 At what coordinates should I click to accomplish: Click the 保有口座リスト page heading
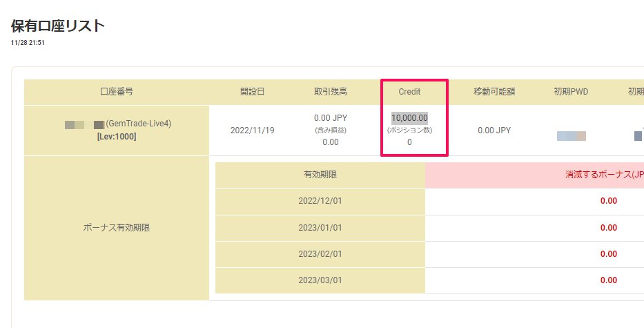click(58, 26)
